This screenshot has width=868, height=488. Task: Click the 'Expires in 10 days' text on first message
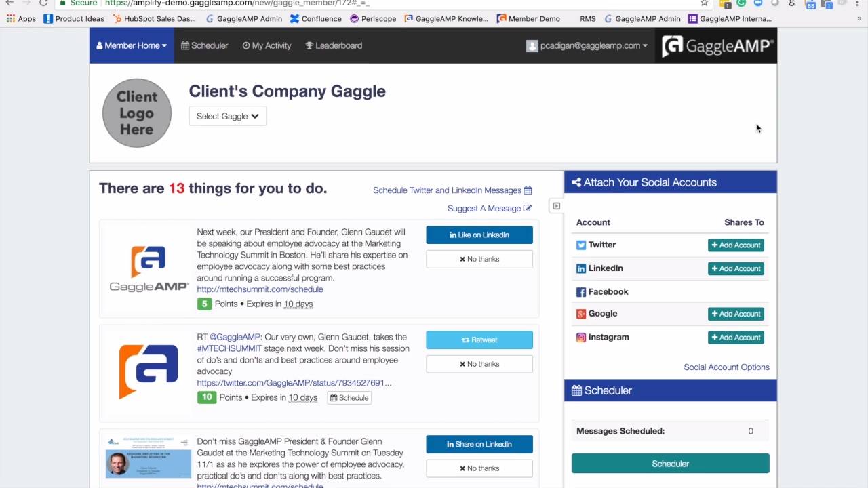(279, 304)
